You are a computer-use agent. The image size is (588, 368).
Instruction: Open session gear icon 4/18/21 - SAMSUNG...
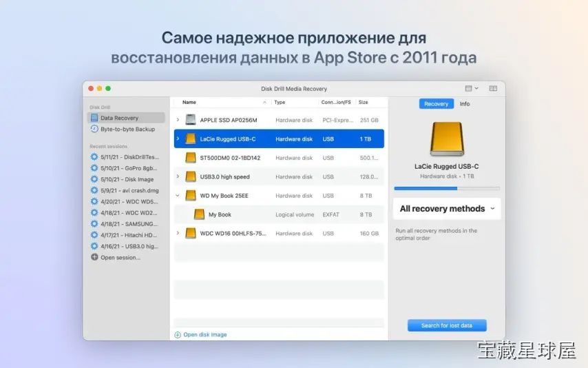(94, 224)
